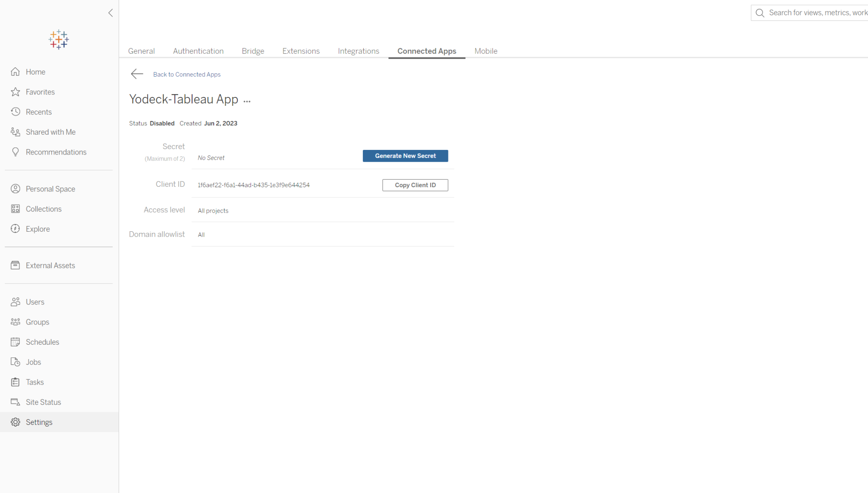Select the Recents clock icon
This screenshot has width=868, height=493.
tap(16, 112)
